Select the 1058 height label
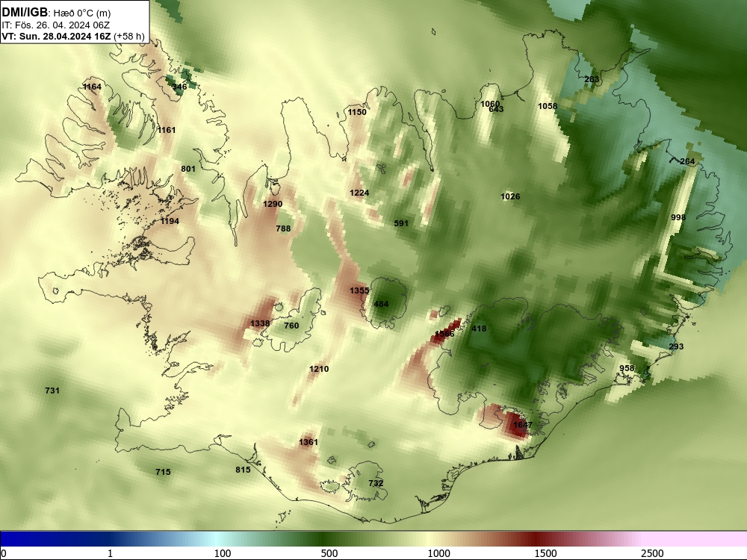 (548, 106)
